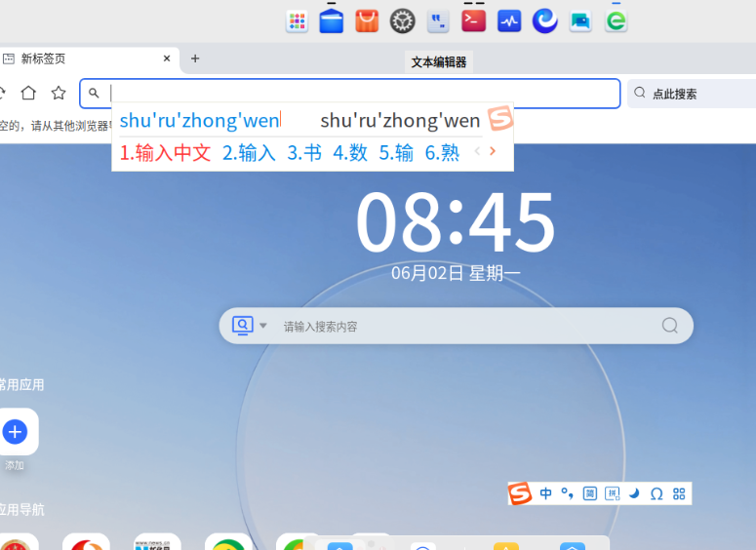Open a new tab with plus button

coord(195,59)
